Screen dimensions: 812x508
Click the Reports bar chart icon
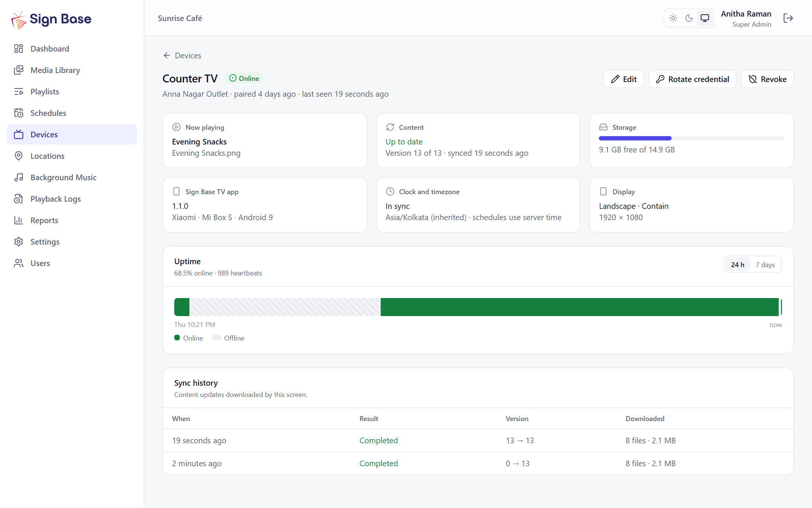[19, 220]
